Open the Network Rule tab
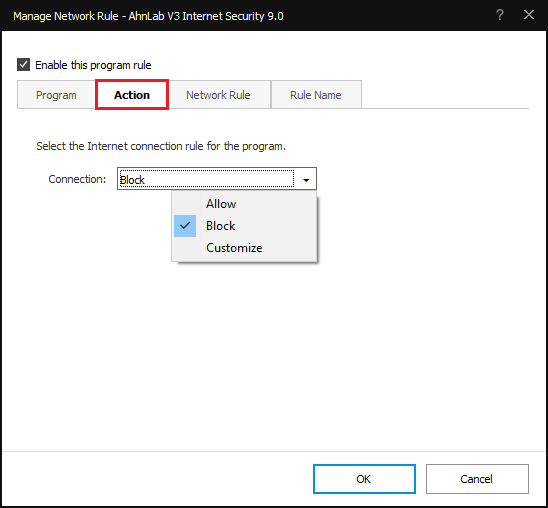 coord(218,95)
